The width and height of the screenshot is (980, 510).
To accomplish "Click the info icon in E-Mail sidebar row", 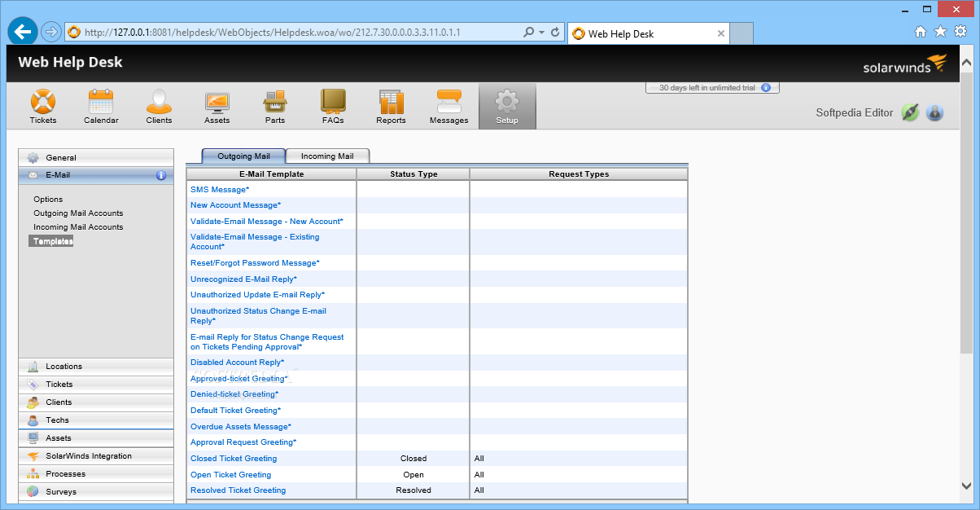I will point(160,175).
